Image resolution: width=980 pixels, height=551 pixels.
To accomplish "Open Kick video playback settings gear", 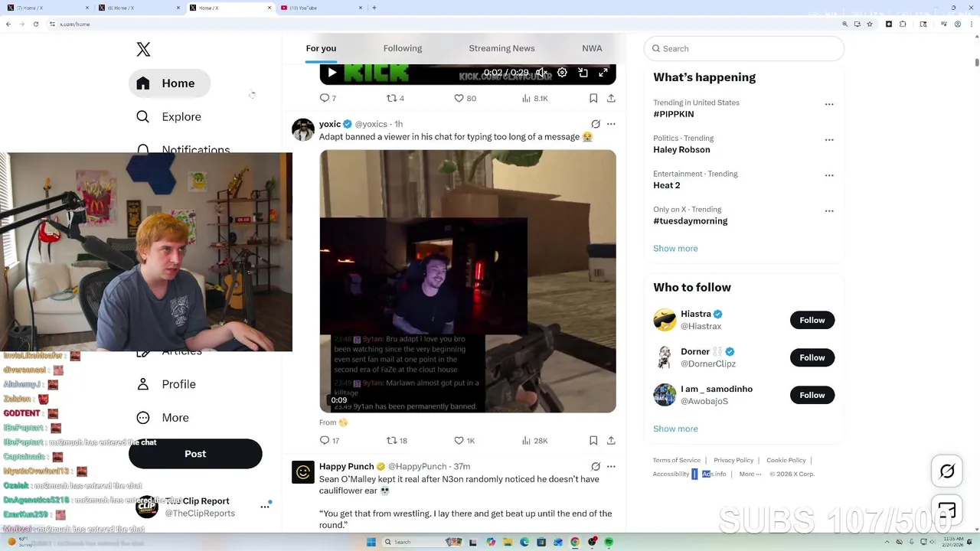I will pos(562,73).
